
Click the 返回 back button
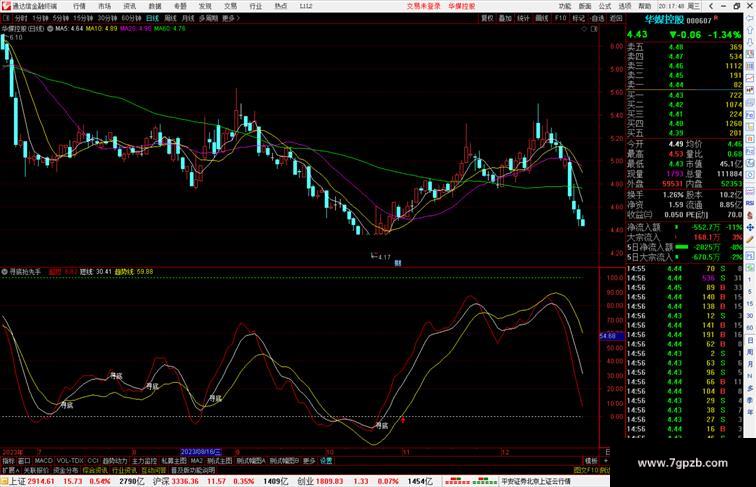click(x=616, y=18)
